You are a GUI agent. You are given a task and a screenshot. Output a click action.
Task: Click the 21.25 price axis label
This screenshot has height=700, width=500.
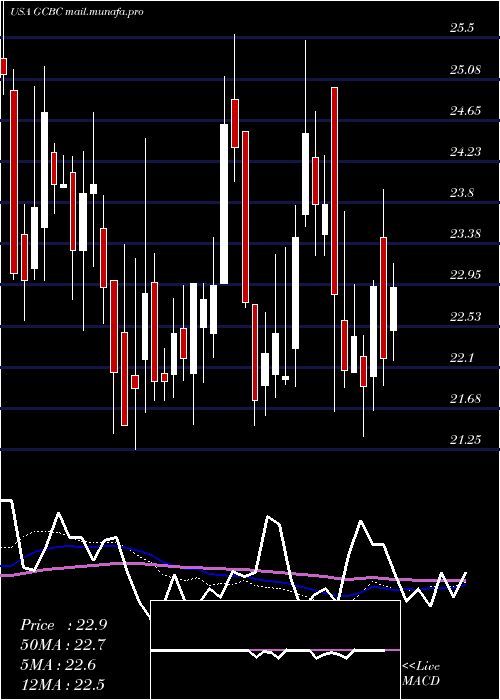[465, 440]
